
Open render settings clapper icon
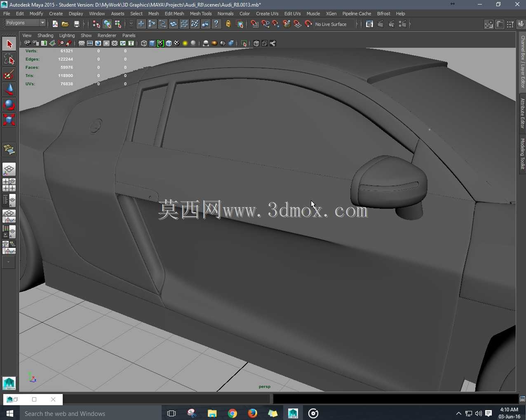[x=402, y=24]
